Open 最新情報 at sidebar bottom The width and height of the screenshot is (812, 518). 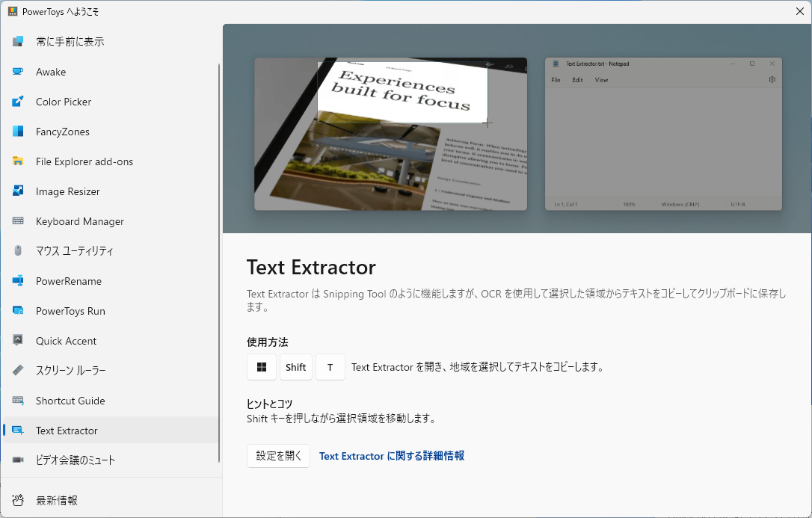click(x=111, y=500)
